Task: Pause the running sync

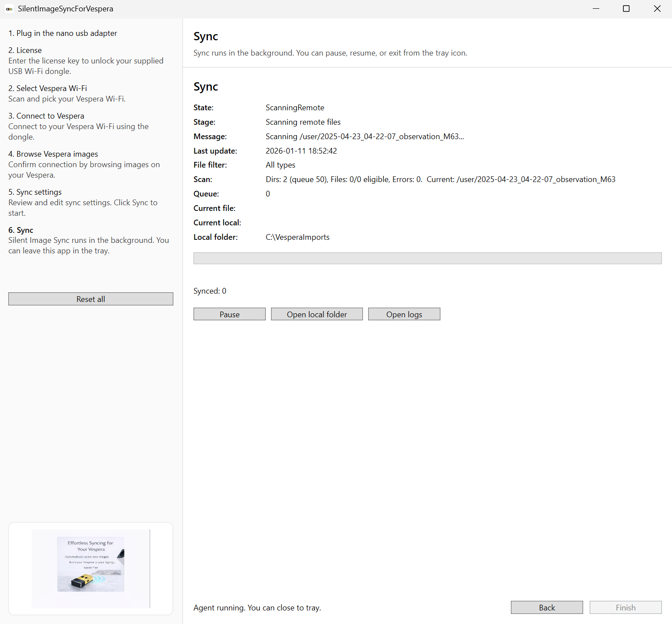Action: pos(229,314)
